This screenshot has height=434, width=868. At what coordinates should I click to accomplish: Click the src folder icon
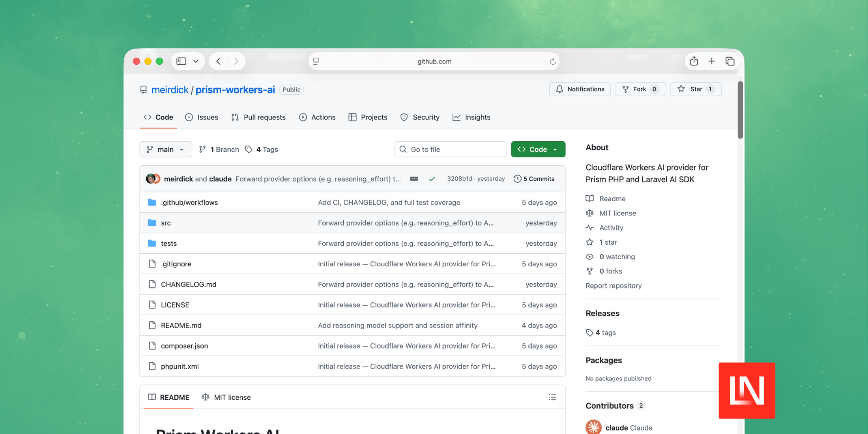pos(152,223)
